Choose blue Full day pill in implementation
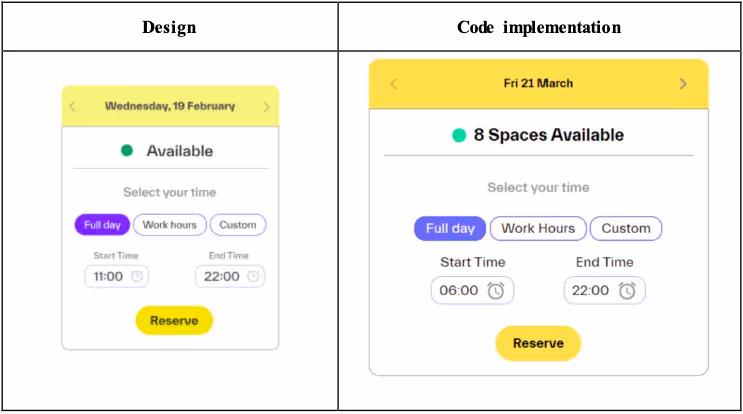The image size is (743, 414). coord(450,228)
